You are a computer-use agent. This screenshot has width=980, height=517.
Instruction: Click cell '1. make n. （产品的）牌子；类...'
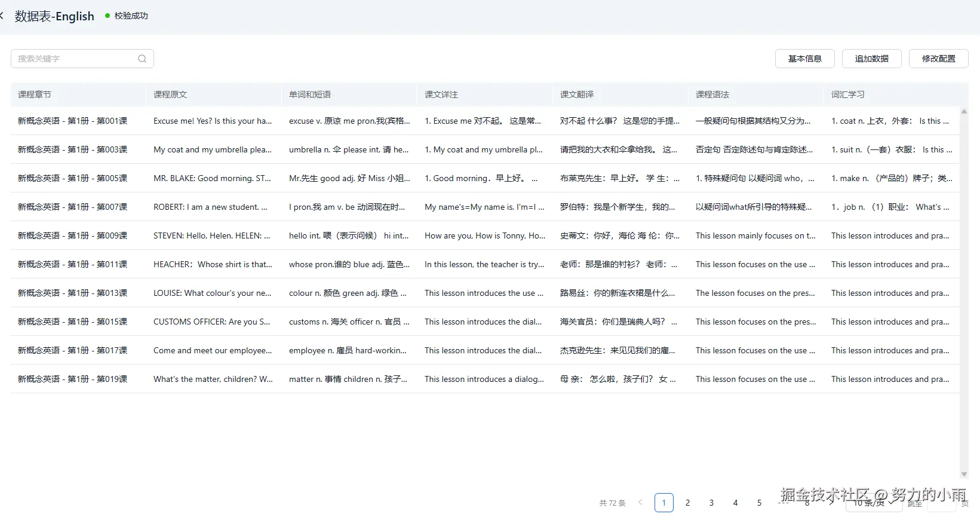tap(892, 178)
